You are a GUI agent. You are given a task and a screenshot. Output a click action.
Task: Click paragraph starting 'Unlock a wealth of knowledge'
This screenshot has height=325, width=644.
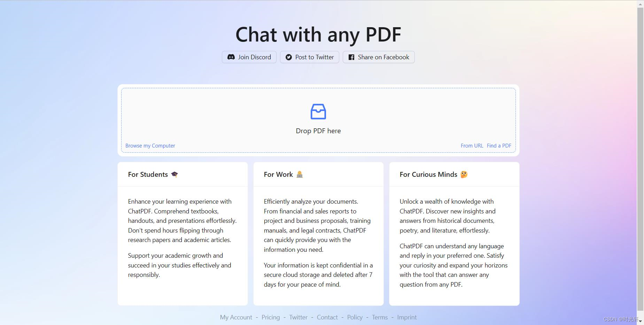(x=448, y=216)
